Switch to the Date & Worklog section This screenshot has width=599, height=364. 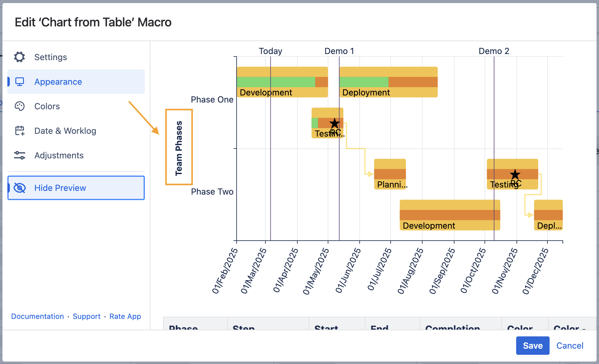(65, 131)
